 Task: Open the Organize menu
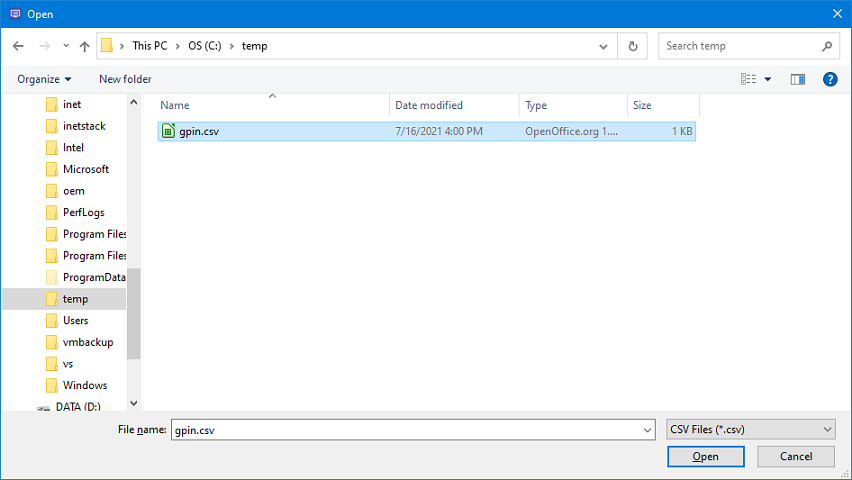[x=44, y=79]
